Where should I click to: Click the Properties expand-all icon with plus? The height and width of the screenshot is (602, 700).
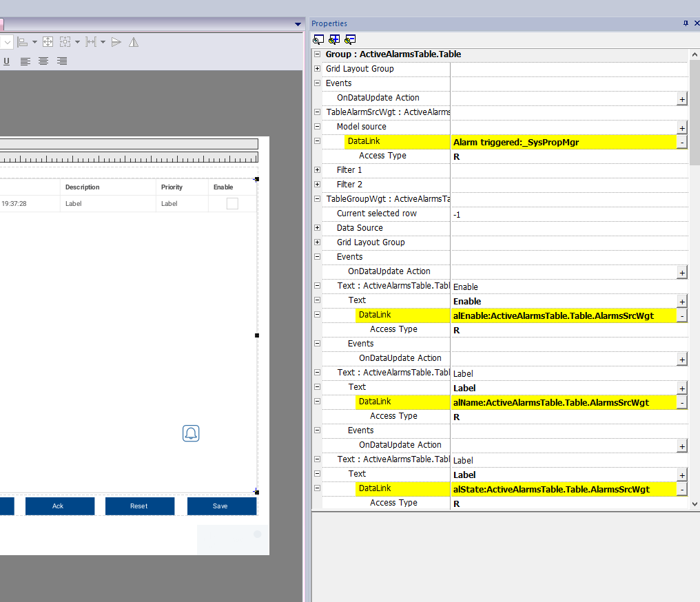(x=334, y=40)
